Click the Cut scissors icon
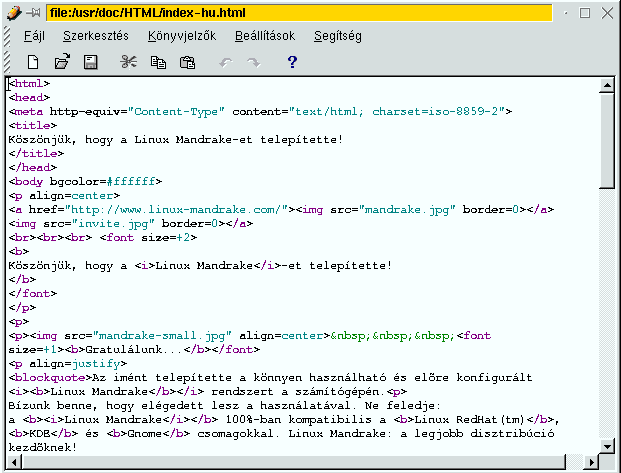 (x=129, y=62)
